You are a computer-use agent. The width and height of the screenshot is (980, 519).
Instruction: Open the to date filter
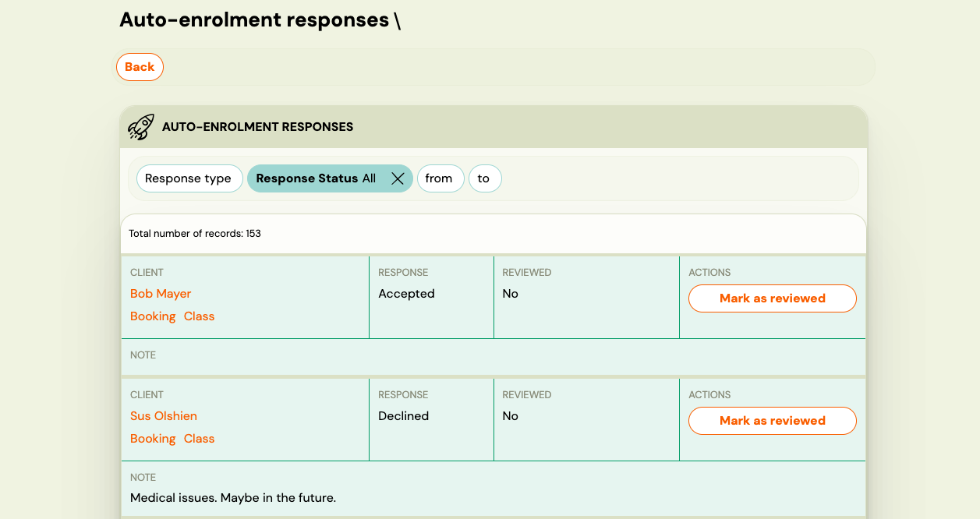[485, 178]
